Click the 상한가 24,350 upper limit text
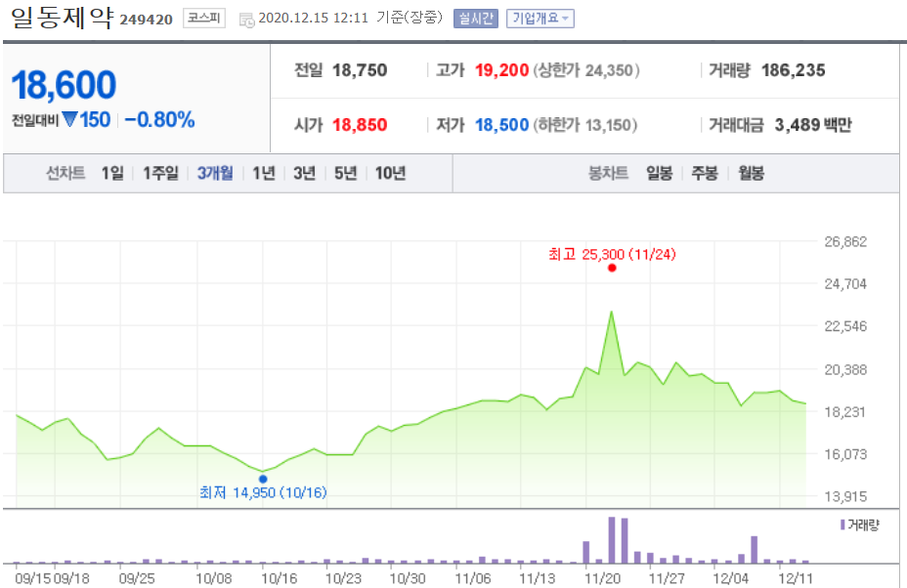Image resolution: width=907 pixels, height=588 pixels. coord(586,70)
